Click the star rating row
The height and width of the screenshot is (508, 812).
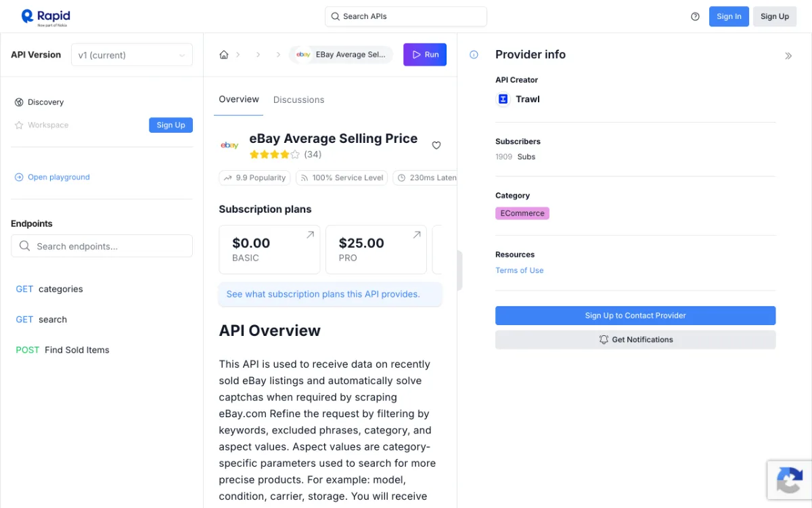tap(274, 154)
